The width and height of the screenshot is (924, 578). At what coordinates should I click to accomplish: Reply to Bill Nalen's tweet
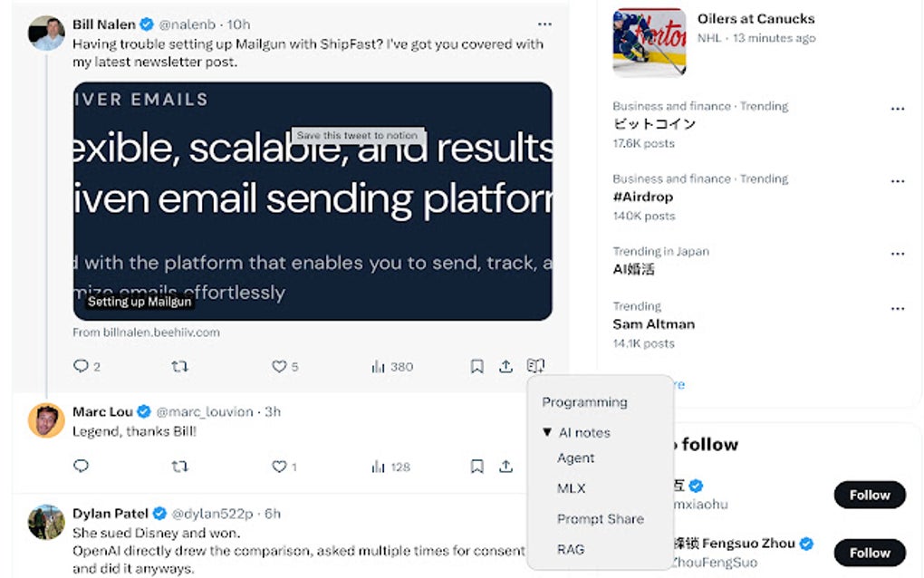tap(81, 366)
